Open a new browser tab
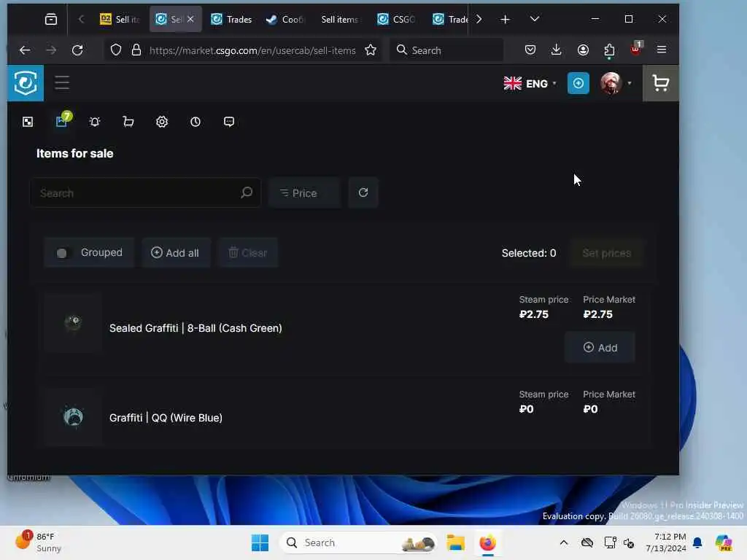The width and height of the screenshot is (747, 560). click(505, 19)
